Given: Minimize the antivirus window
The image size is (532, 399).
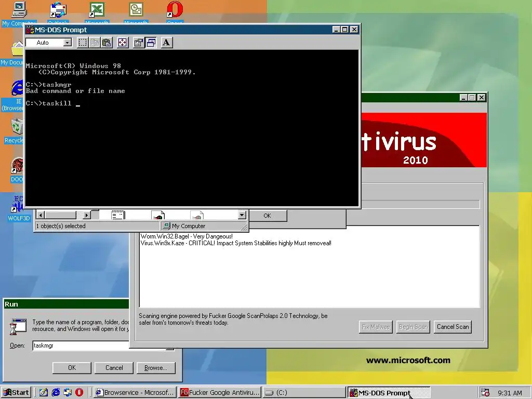Looking at the screenshot, I should point(463,98).
